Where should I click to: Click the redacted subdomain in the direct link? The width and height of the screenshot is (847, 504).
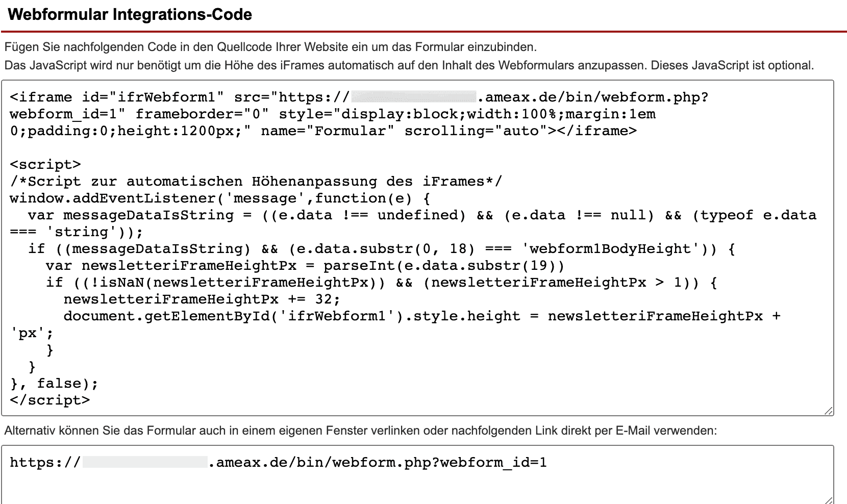coord(145,463)
